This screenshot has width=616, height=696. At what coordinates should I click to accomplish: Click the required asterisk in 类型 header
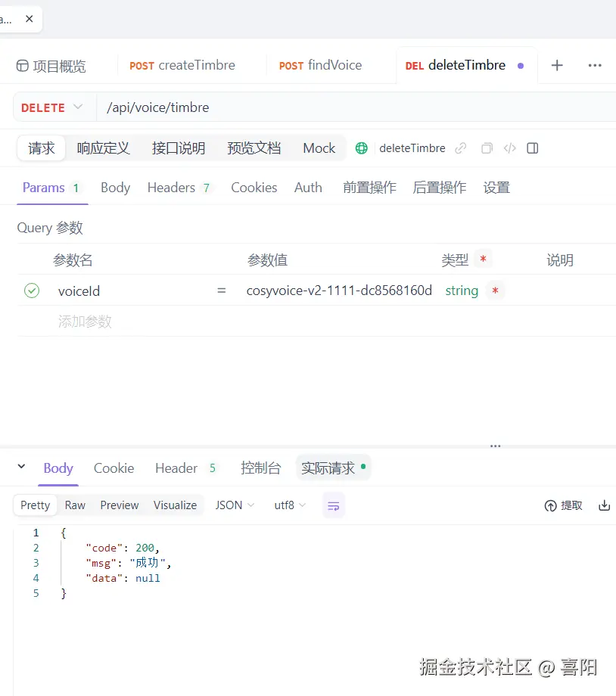(x=484, y=258)
